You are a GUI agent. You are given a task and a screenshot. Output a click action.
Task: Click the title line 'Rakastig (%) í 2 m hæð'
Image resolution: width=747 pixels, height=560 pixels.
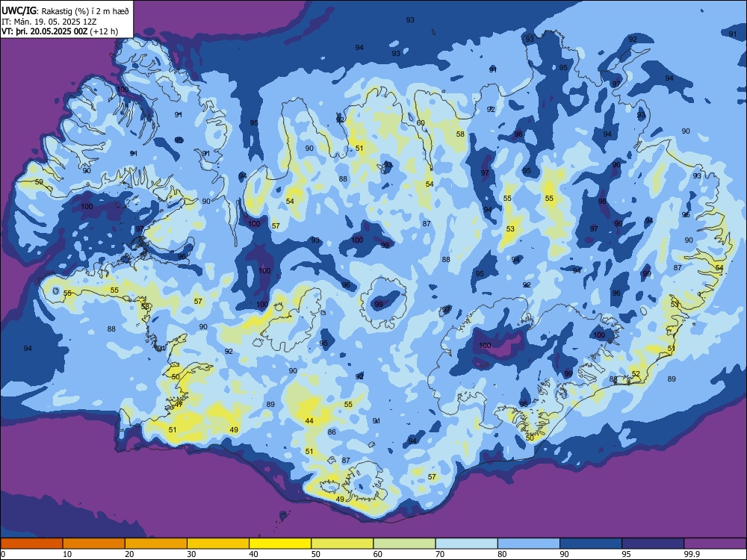click(x=85, y=11)
